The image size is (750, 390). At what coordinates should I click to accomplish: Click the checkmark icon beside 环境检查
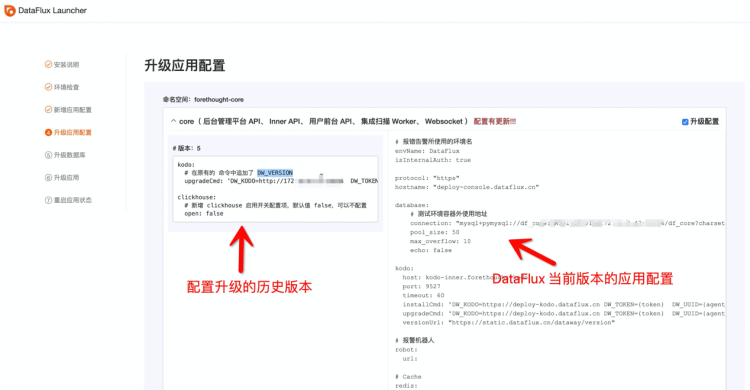point(48,87)
